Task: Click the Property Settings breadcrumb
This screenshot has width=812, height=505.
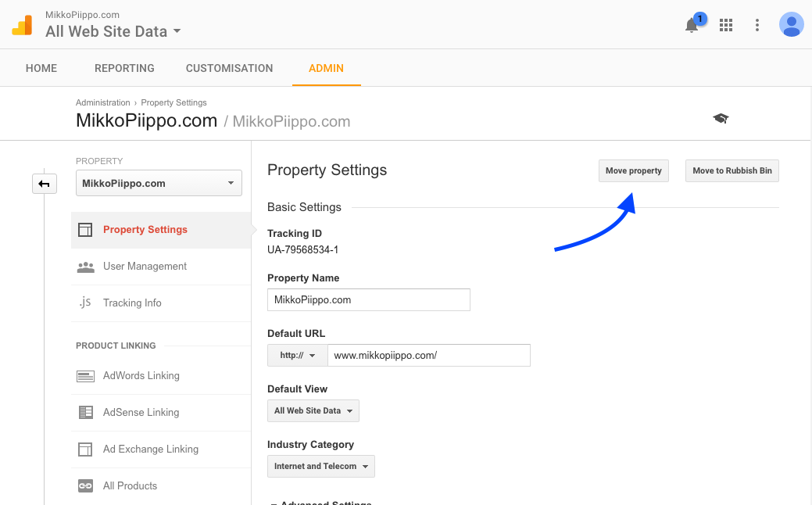Action: pos(173,102)
